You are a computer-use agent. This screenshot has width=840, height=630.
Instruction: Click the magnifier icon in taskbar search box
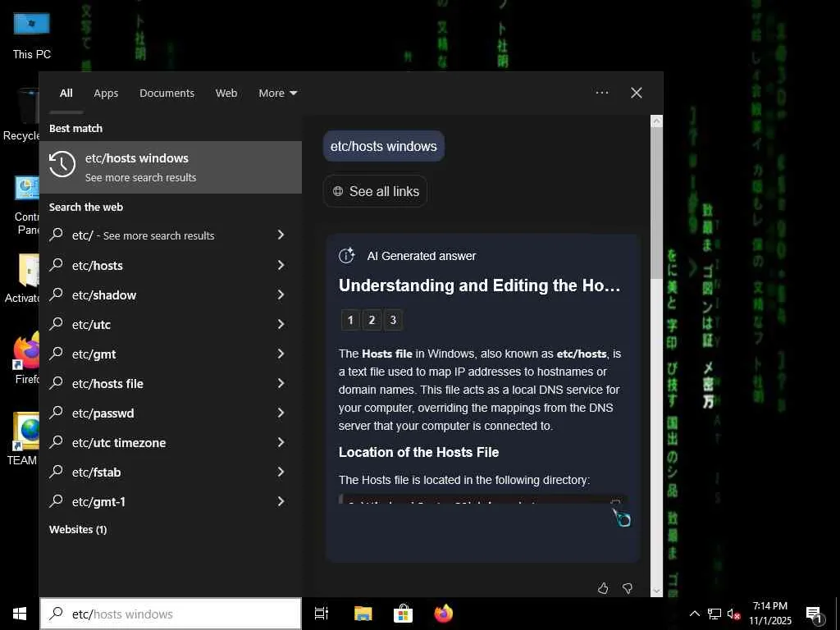tap(57, 614)
